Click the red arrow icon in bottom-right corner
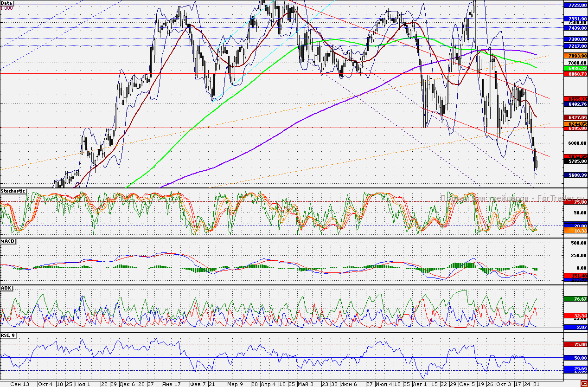This screenshot has height=387, width=588. tap(584, 384)
